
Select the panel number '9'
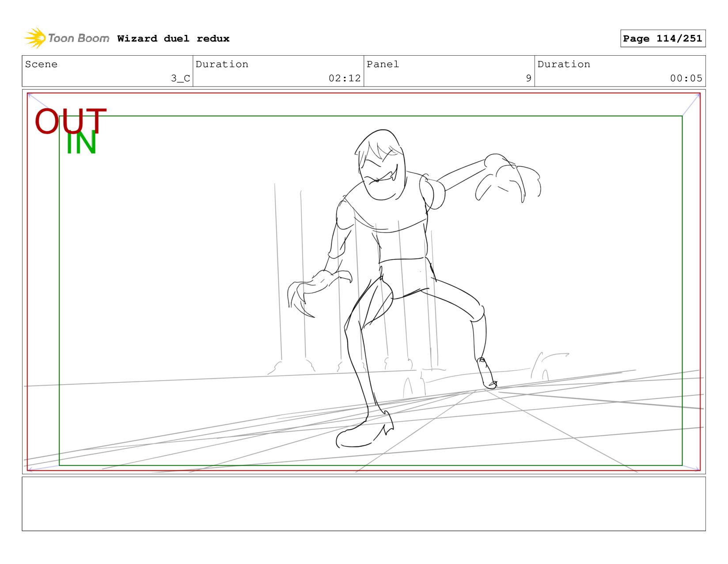(x=528, y=78)
